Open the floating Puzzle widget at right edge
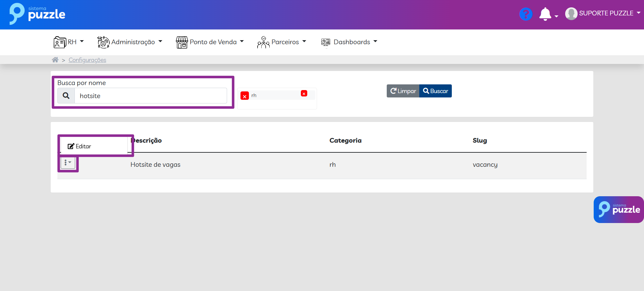644x291 pixels. click(x=619, y=210)
